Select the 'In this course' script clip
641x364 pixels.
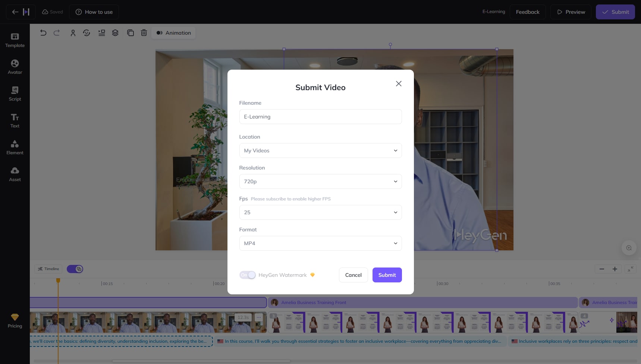(360, 341)
